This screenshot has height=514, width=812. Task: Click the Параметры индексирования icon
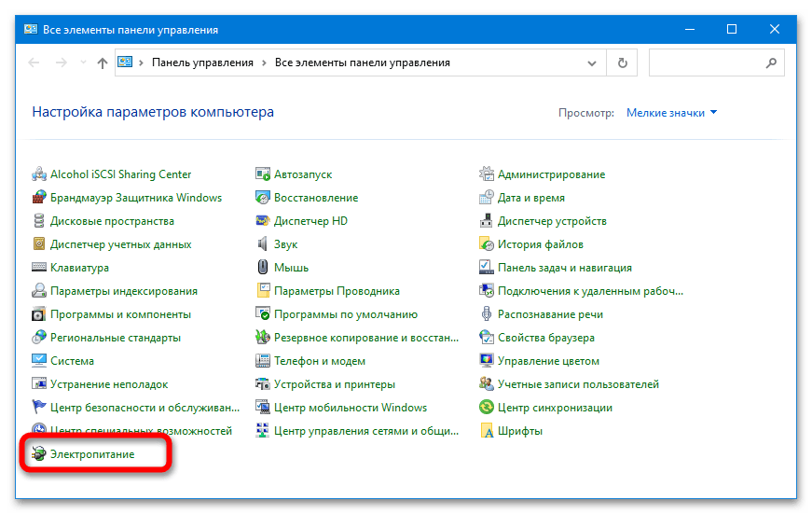pos(39,291)
